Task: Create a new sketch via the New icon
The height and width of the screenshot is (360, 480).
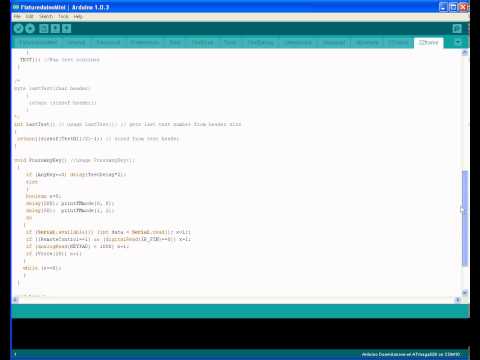Action: pyautogui.click(x=44, y=29)
